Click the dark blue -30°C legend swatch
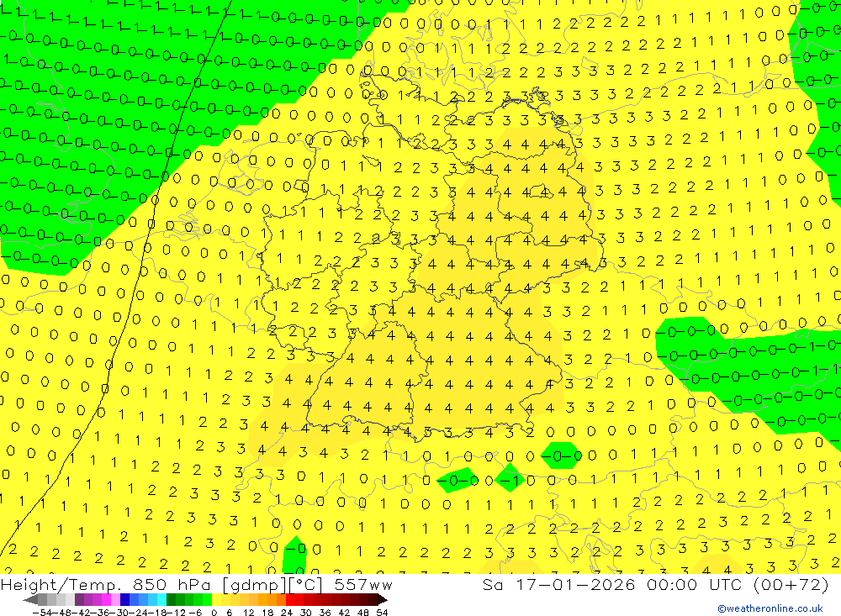841x616 pixels. click(124, 599)
